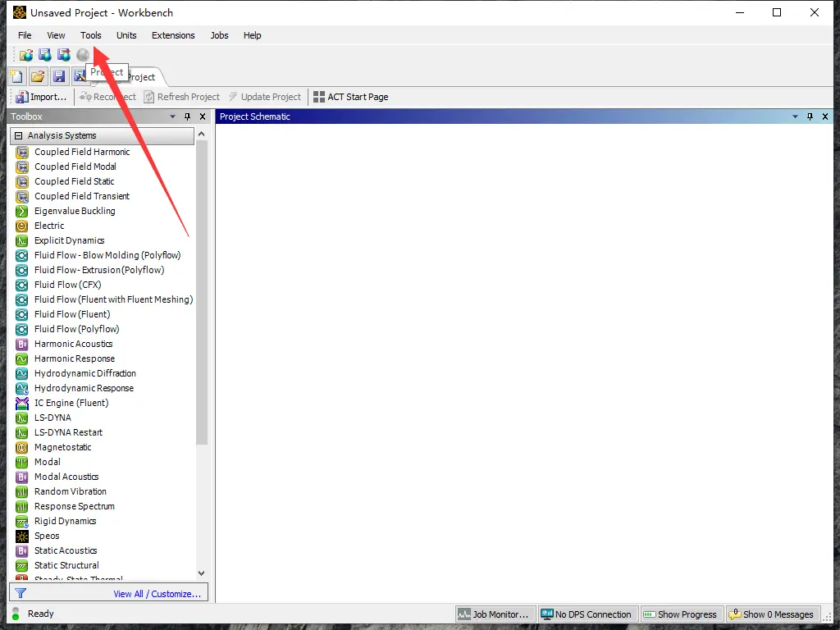Click Refresh Project in the toolbar
Viewport: 840px width, 630px height.
click(181, 97)
